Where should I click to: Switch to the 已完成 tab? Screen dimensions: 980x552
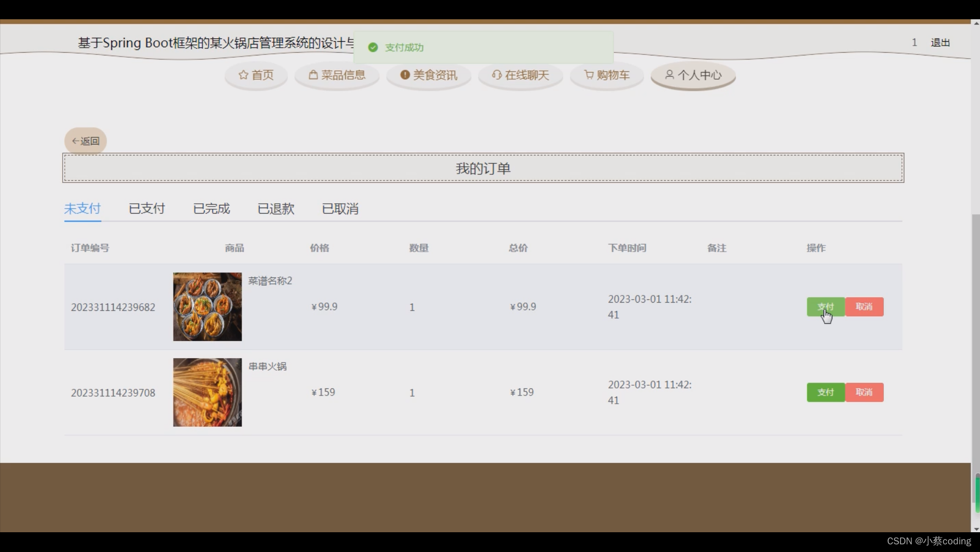click(211, 209)
